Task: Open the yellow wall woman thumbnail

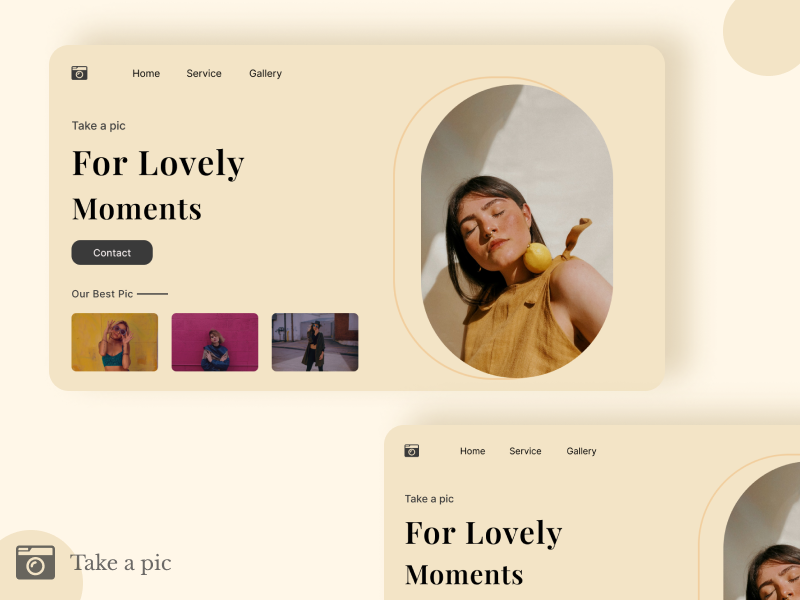Action: tap(115, 342)
